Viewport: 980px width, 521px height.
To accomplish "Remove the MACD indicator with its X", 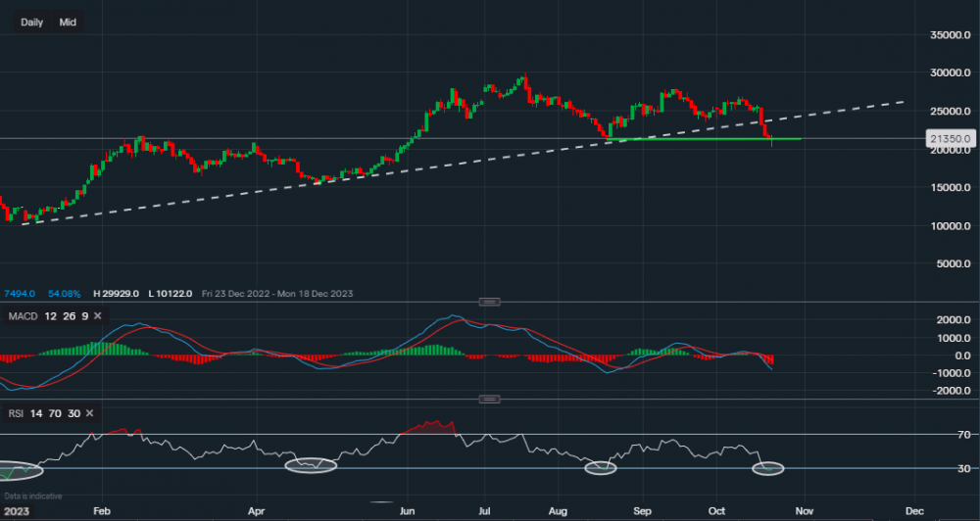I will coord(98,314).
